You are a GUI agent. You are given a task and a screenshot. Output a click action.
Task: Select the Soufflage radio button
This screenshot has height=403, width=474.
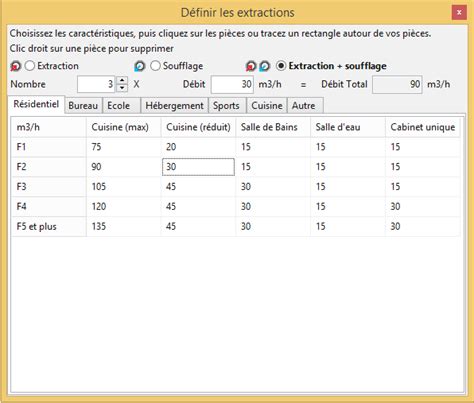155,66
